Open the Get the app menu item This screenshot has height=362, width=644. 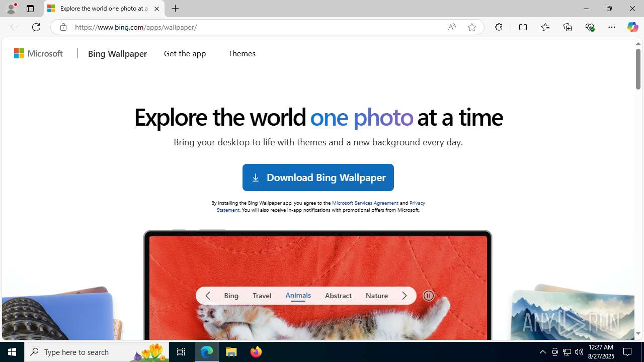(x=185, y=53)
